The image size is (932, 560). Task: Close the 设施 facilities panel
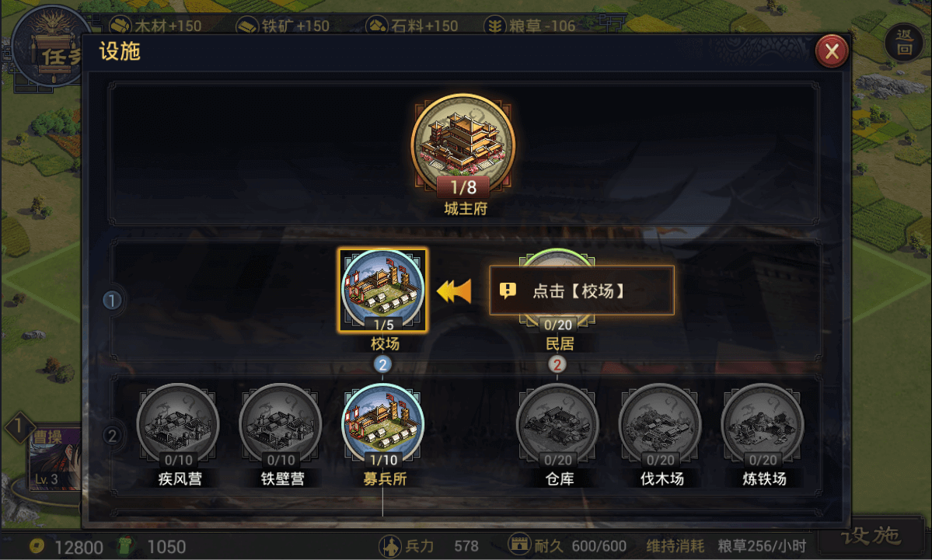(832, 51)
